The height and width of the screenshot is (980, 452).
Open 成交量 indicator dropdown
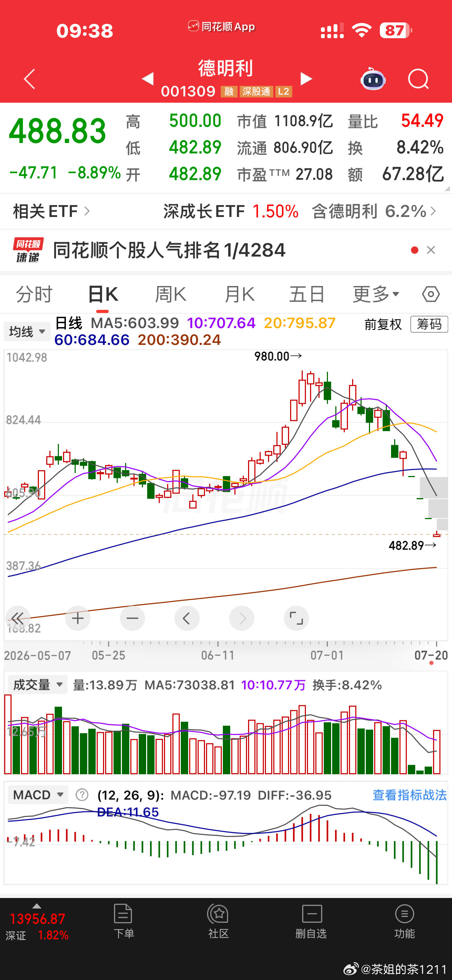pos(38,685)
